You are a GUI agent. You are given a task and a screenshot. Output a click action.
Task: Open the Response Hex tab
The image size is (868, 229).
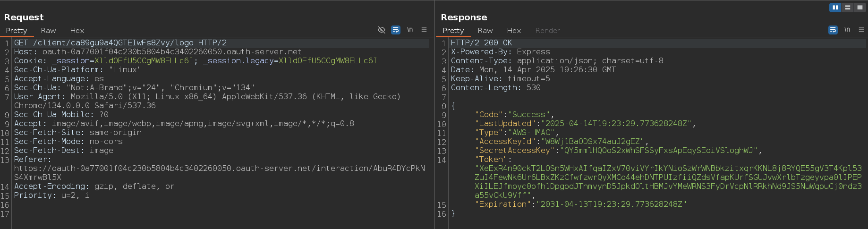point(514,30)
